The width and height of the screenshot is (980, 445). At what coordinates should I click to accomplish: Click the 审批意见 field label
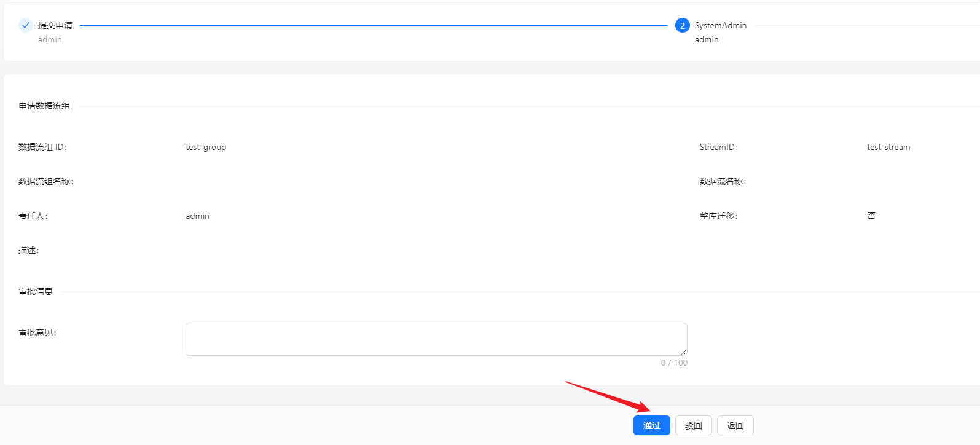click(37, 333)
